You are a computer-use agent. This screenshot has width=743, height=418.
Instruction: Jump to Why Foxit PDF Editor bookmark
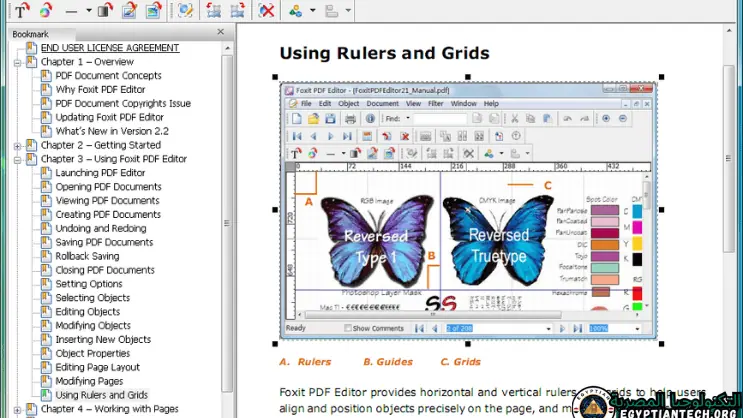click(x=100, y=90)
